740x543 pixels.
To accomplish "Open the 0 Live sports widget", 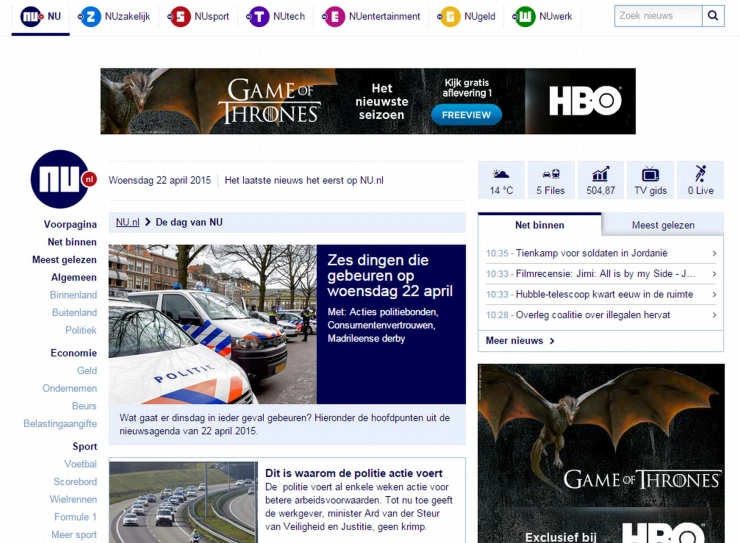I will point(700,180).
